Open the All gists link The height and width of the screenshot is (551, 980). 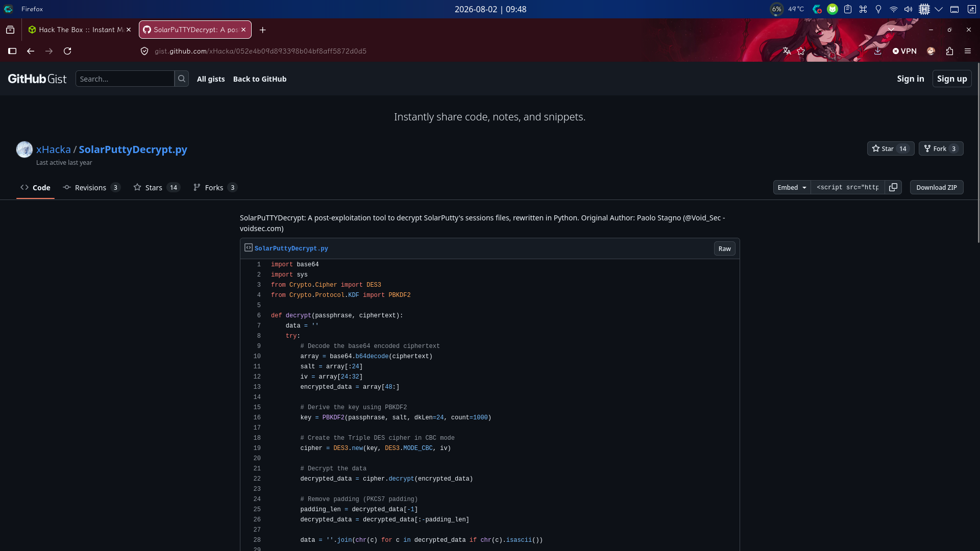[211, 79]
